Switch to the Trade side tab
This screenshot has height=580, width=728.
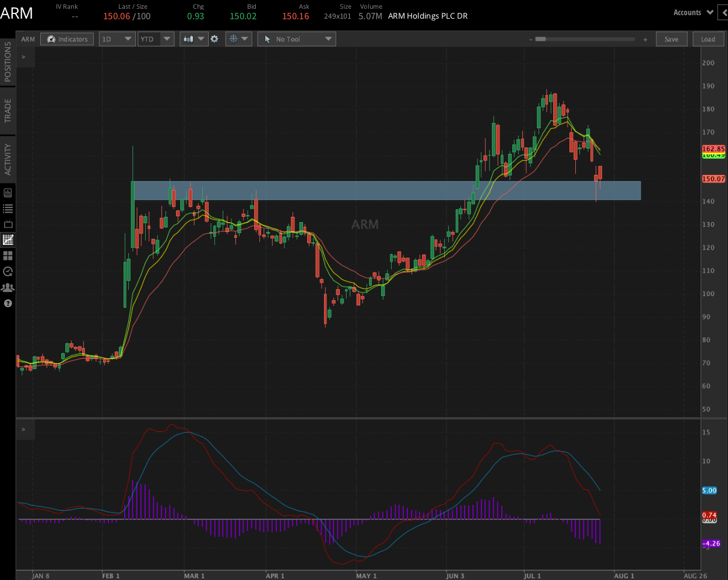(8, 110)
